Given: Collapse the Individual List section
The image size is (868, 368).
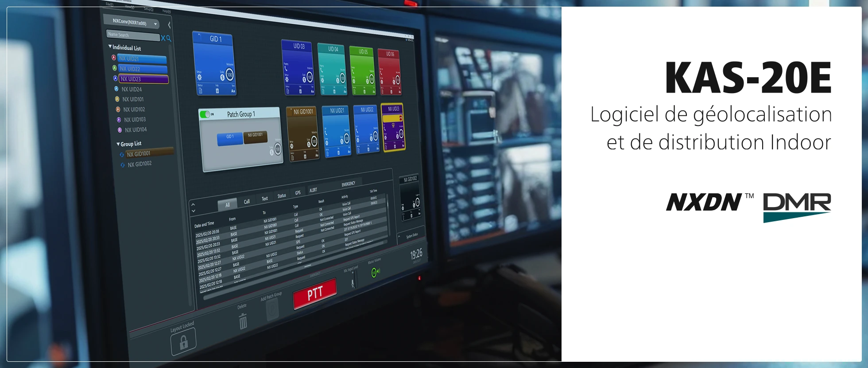Looking at the screenshot, I should coord(110,47).
